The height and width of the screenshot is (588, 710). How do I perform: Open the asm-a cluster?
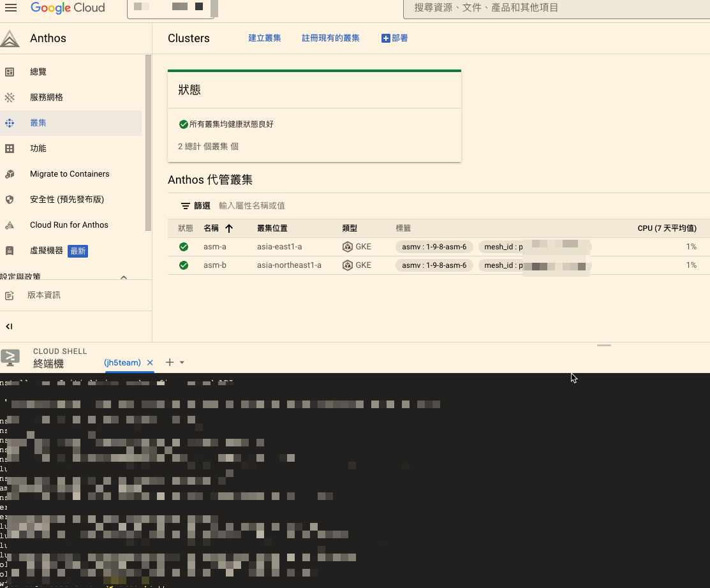pos(214,247)
